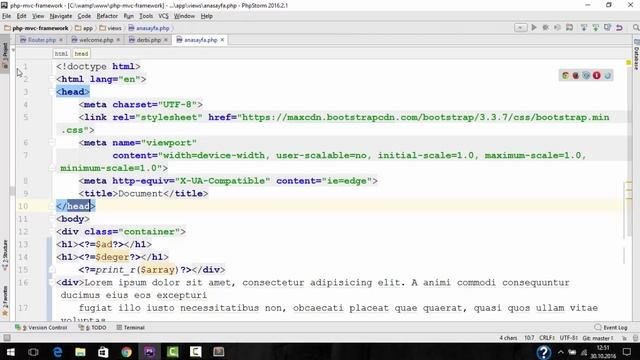This screenshot has height=360, width=640.
Task: Click the yellow inspection status indicator
Action: [629, 62]
